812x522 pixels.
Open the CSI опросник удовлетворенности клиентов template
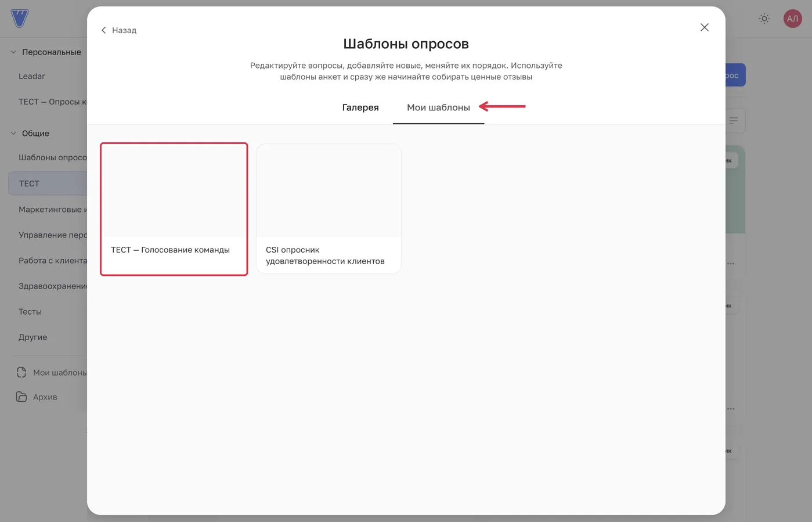pyautogui.click(x=329, y=208)
